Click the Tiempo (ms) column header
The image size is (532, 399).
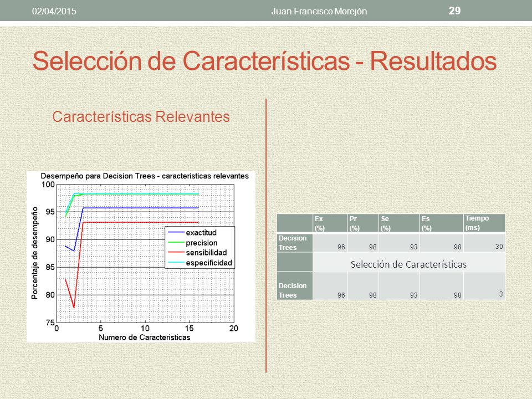pyautogui.click(x=484, y=223)
